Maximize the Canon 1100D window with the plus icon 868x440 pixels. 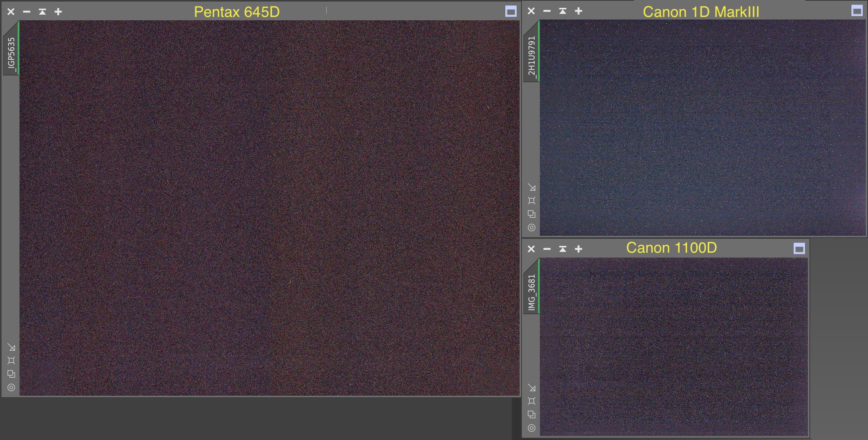pyautogui.click(x=579, y=249)
